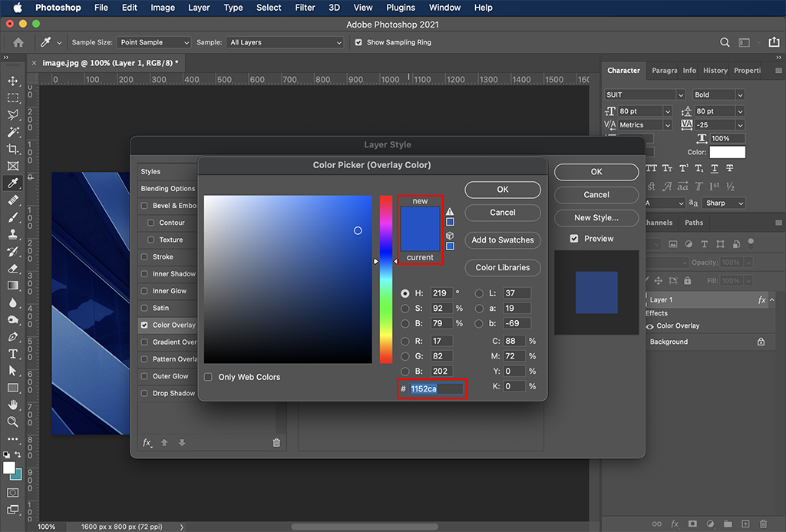
Task: Click OK in the Layer Style dialog
Action: pos(596,171)
